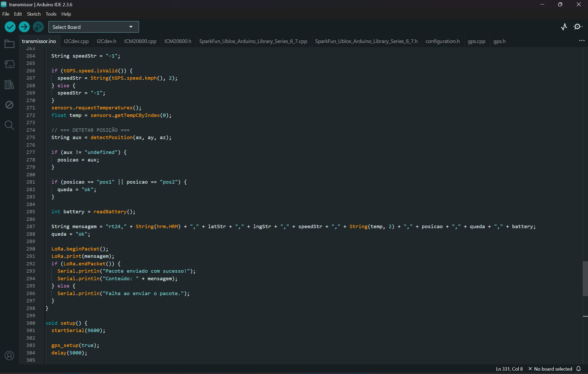Click the Upload arrow button

tap(24, 27)
